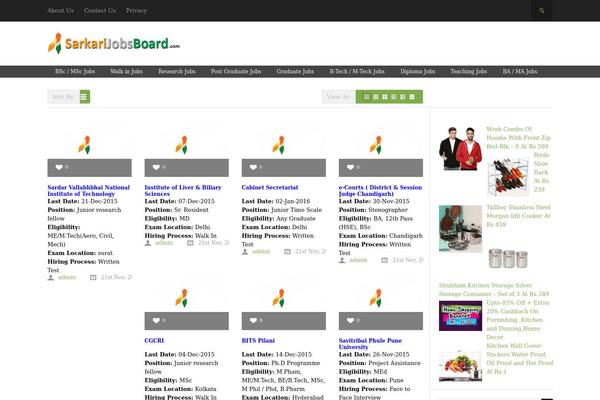Open Savitribai Phule Pune University posting
Viewport: 600px width, 400px height.
370,344
